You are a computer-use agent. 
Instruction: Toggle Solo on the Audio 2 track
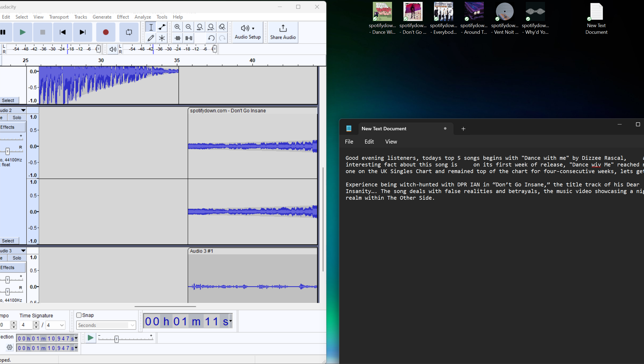pos(17,118)
